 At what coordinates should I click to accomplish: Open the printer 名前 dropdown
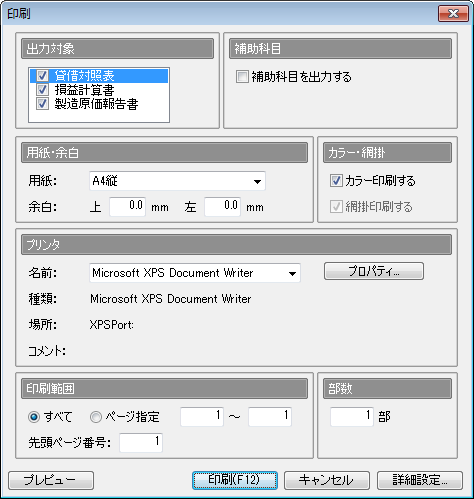pos(195,273)
